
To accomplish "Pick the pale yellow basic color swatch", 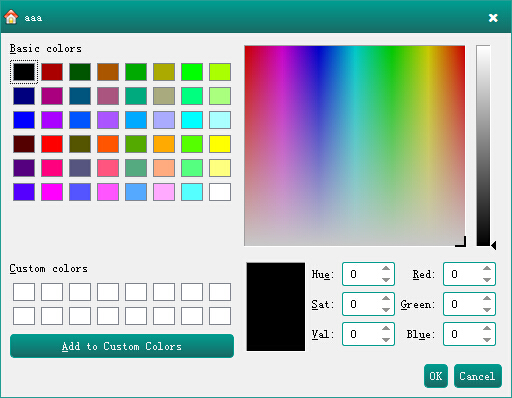I will (x=220, y=168).
